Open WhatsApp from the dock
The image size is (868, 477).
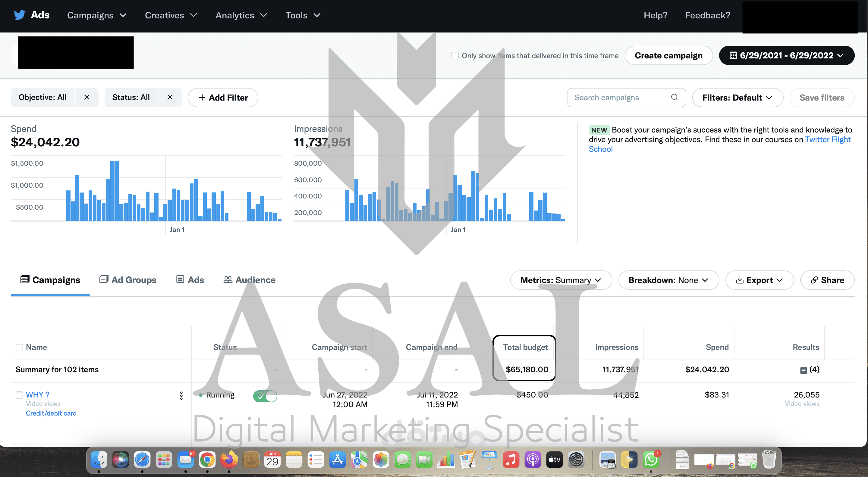click(651, 460)
